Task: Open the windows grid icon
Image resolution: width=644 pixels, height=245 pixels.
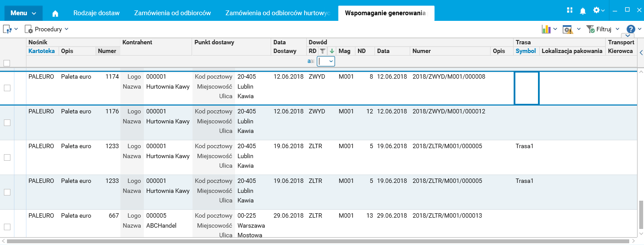Action: 570,10
